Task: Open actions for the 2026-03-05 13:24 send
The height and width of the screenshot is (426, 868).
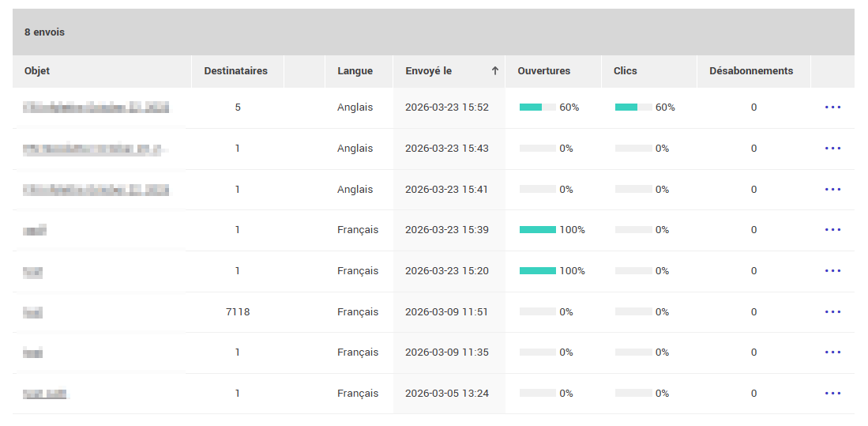Action: coord(832,394)
